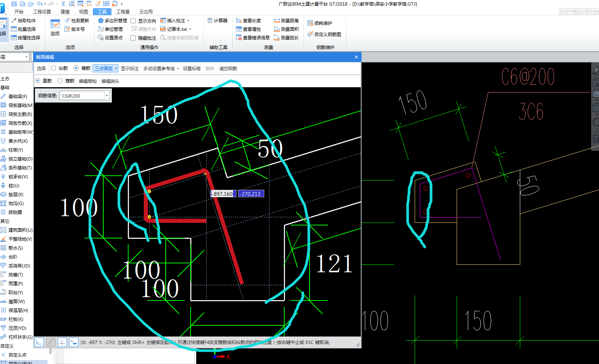The height and width of the screenshot is (364, 599).
Task: Open 多边形管理 polygon management
Action: pos(113,20)
